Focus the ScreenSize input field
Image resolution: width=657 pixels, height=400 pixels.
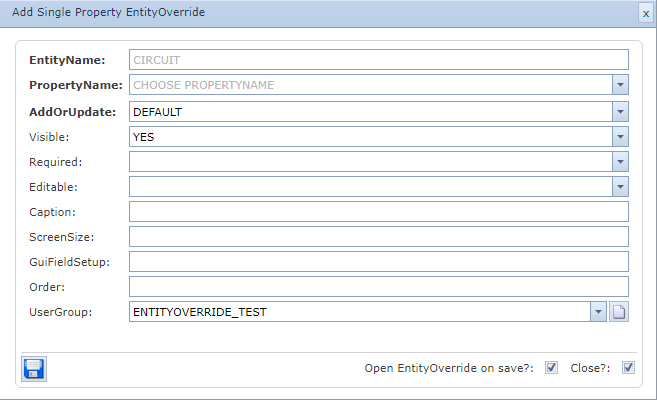pyautogui.click(x=378, y=236)
